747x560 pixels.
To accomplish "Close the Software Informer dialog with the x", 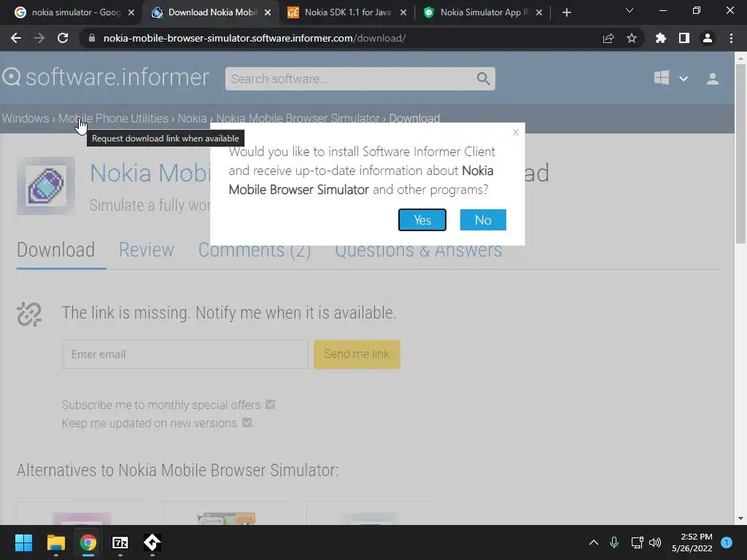I will pos(515,133).
